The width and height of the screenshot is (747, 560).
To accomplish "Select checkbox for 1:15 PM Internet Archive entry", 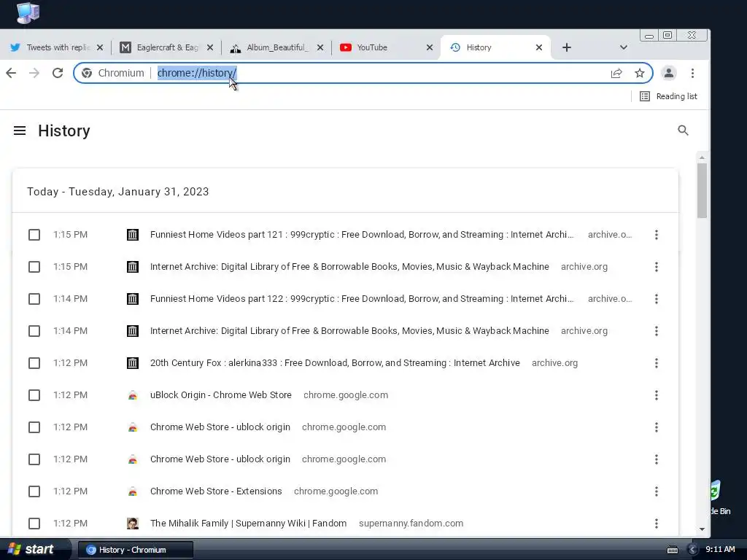I will 34,267.
